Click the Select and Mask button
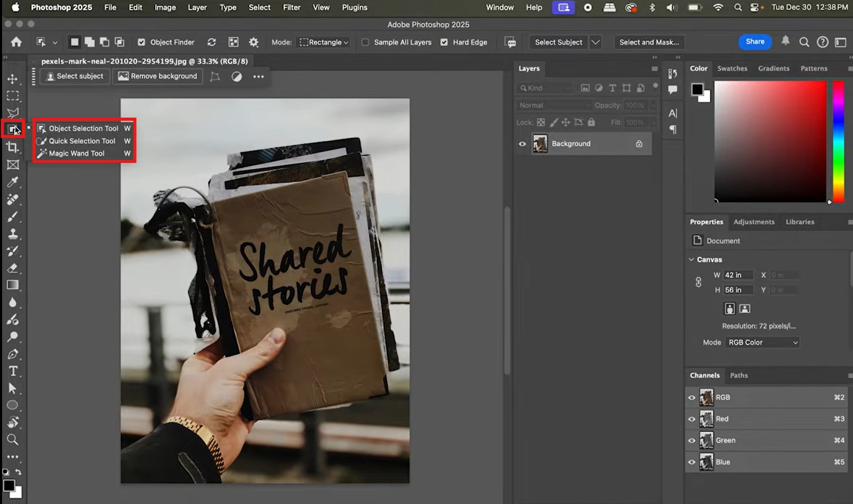This screenshot has width=853, height=504. (649, 42)
